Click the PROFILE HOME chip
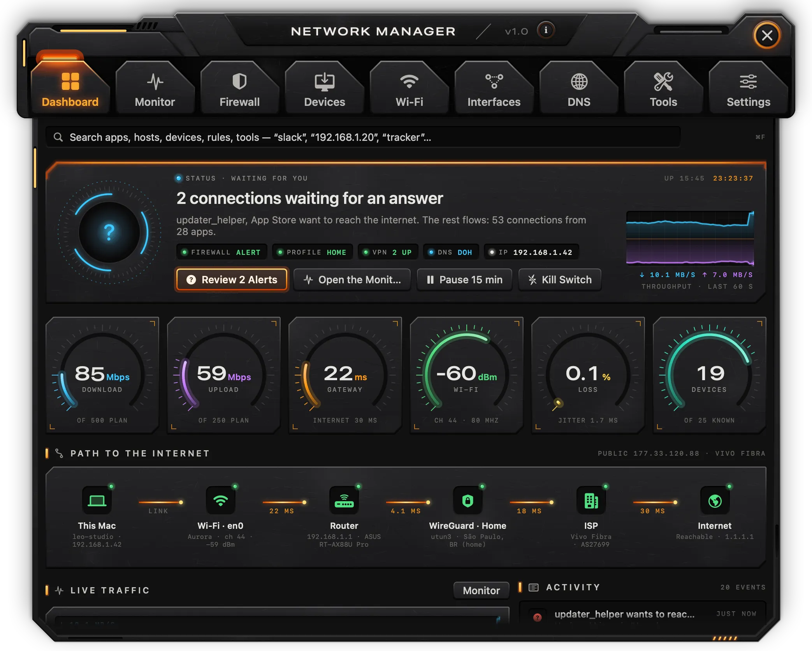Image resolution: width=812 pixels, height=651 pixels. (313, 252)
